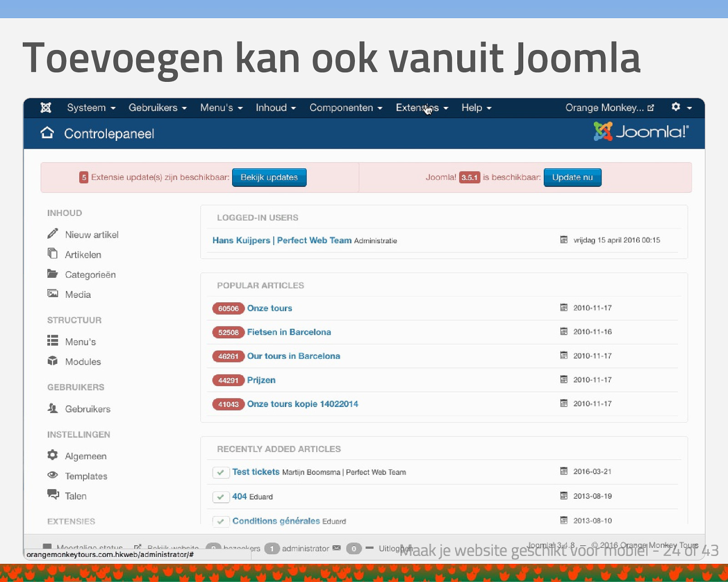Open the Prijzen article
The height and width of the screenshot is (582, 728).
(x=261, y=380)
